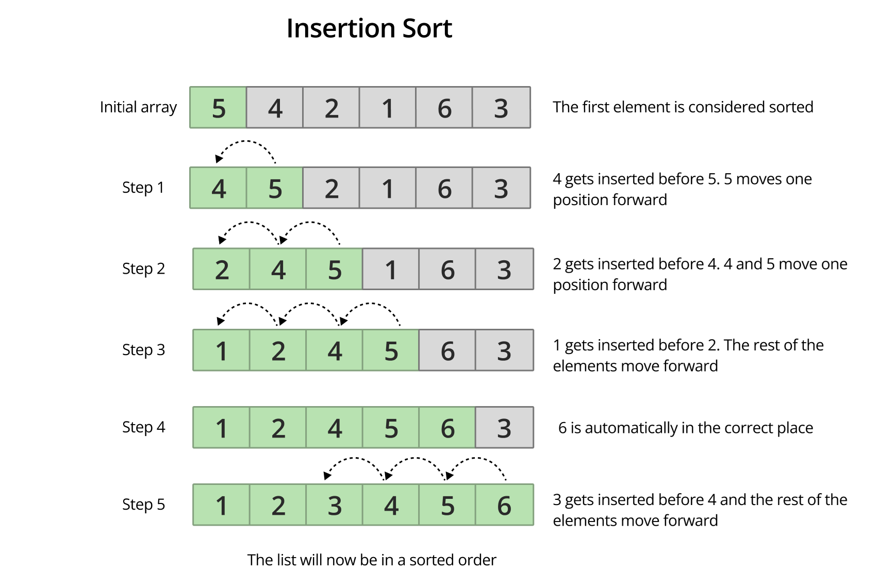The height and width of the screenshot is (588, 879).
Task: Click gray cell 1 in the Step 2 row
Action: 391,270
